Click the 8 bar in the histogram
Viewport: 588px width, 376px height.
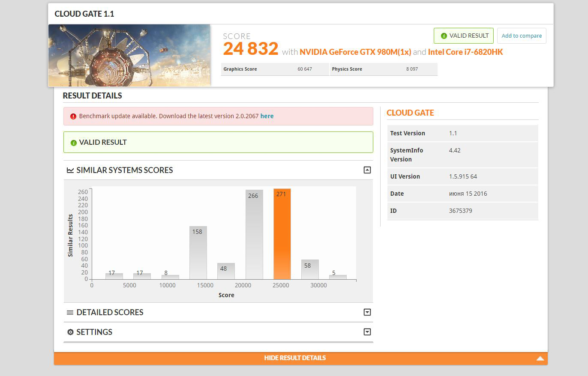(x=170, y=277)
